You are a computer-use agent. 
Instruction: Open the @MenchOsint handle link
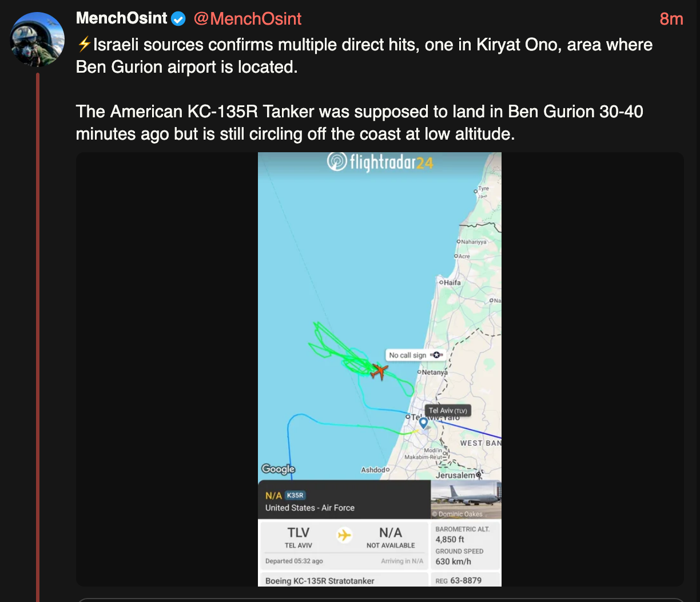[248, 19]
